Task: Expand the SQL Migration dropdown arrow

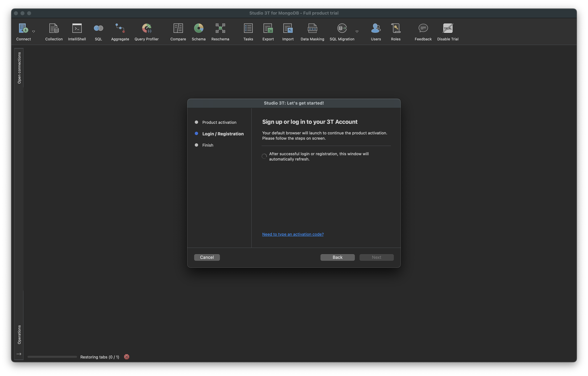Action: (x=357, y=31)
